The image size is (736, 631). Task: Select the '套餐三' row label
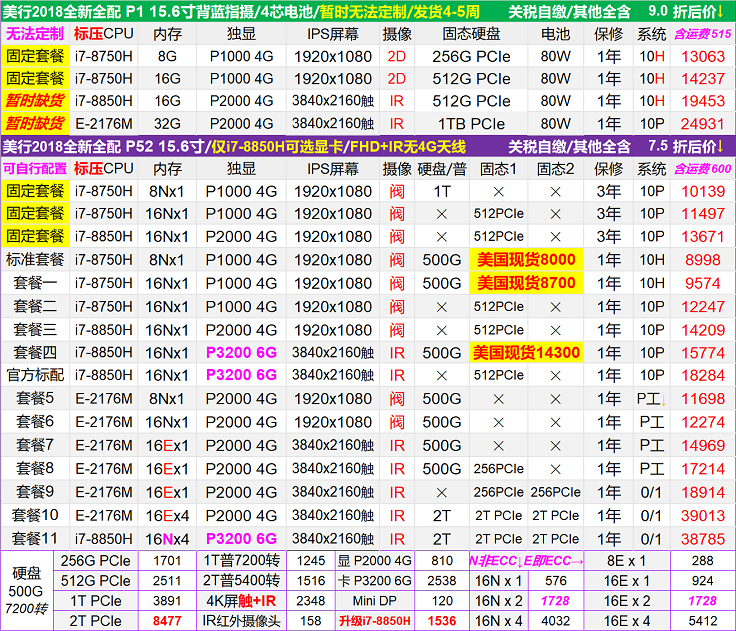coord(35,330)
